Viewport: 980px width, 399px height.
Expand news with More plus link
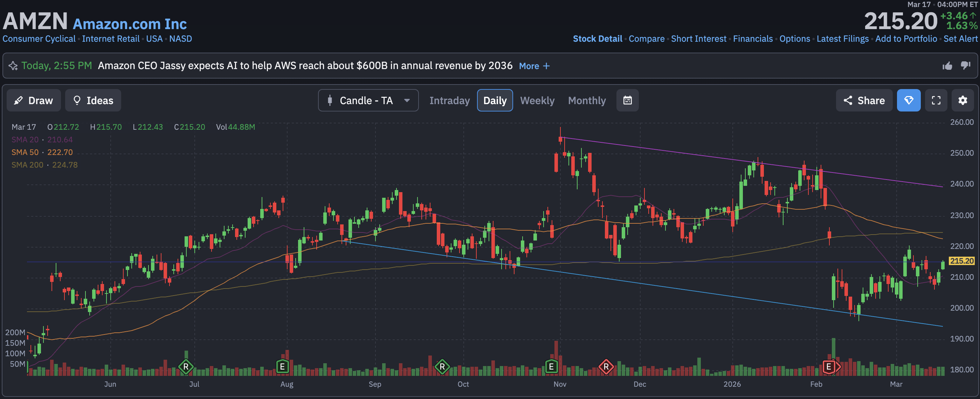coord(534,66)
